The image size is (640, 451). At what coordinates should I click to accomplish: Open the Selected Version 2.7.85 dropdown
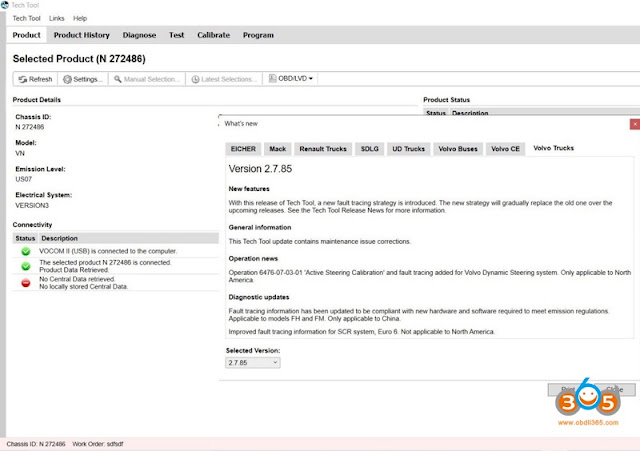point(253,362)
